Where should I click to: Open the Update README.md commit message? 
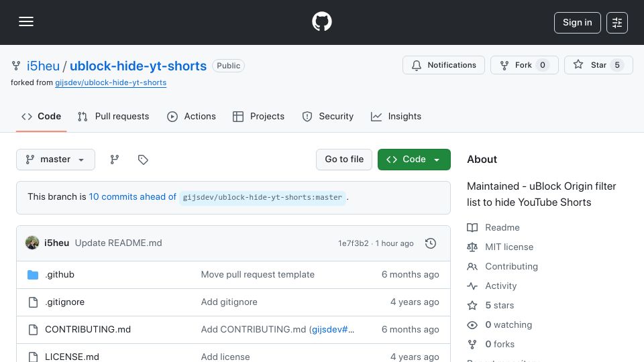coord(118,243)
